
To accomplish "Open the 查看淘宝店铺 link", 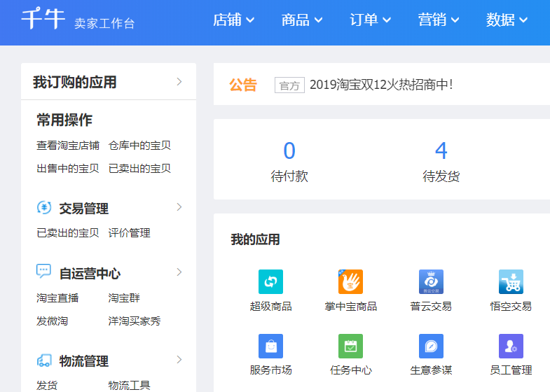I will click(68, 146).
